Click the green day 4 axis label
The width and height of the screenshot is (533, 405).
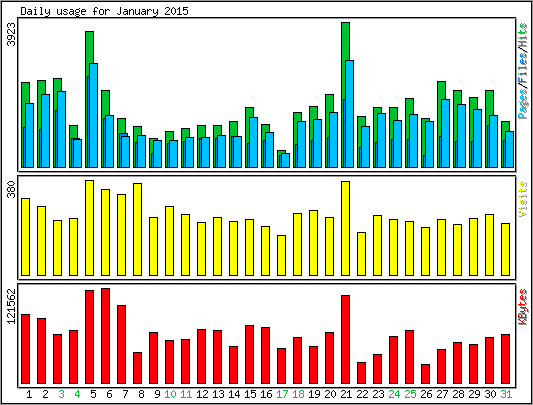77,394
